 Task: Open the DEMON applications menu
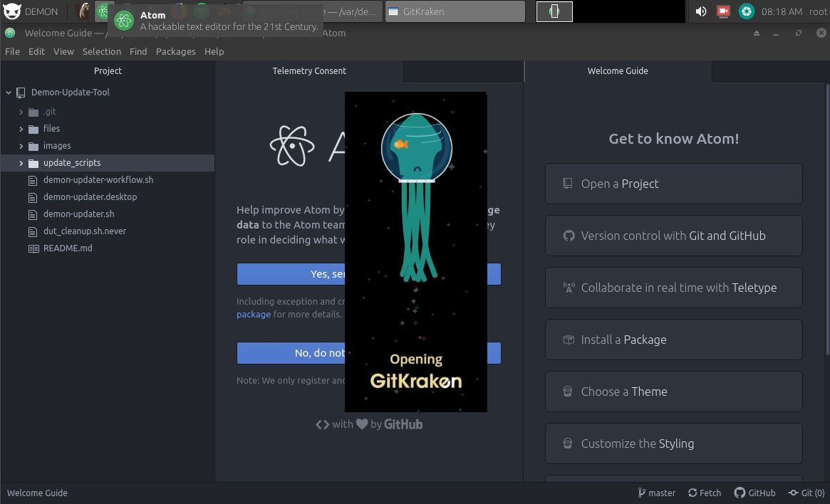point(31,11)
